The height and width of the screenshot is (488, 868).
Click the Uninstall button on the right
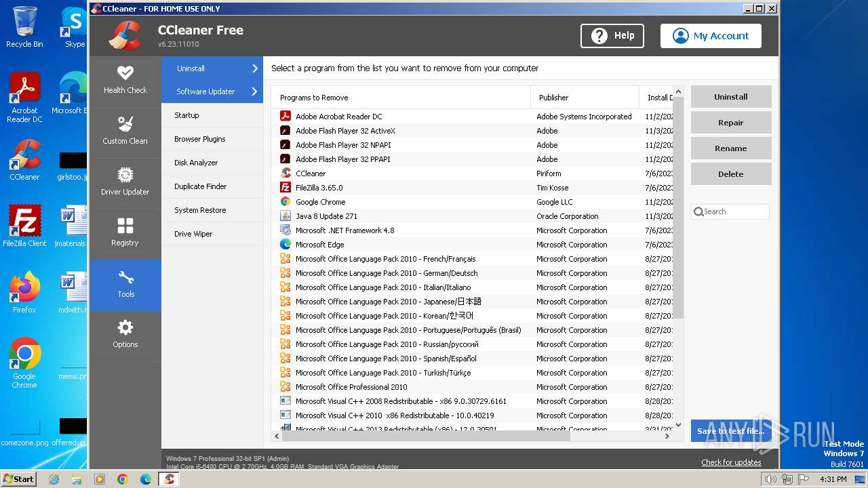pos(731,97)
